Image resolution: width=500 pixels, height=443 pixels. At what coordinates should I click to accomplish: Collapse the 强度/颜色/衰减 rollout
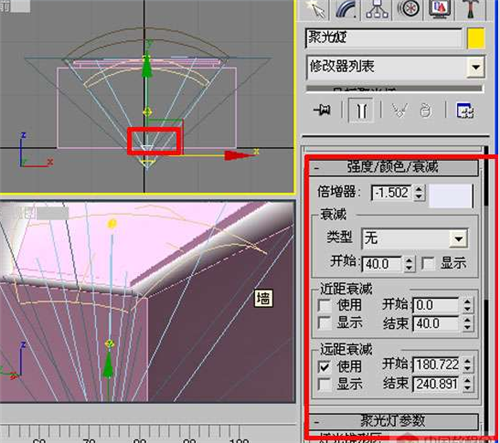pyautogui.click(x=393, y=167)
